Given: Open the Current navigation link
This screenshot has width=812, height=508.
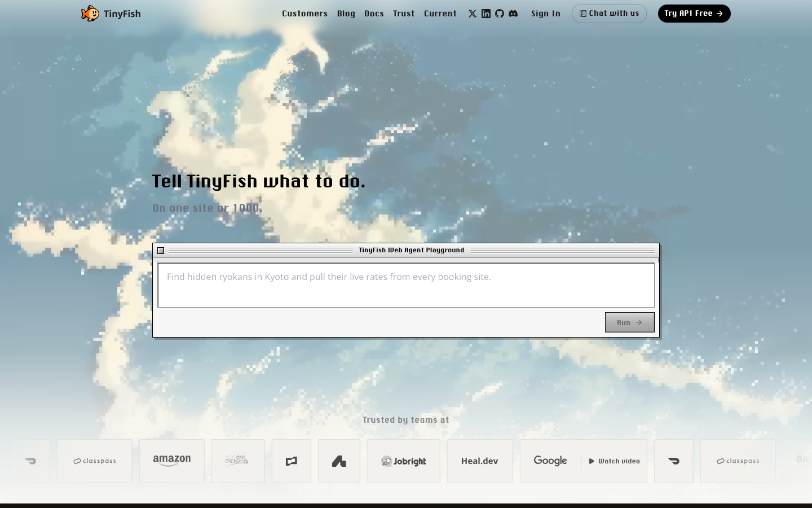Looking at the screenshot, I should [x=440, y=14].
